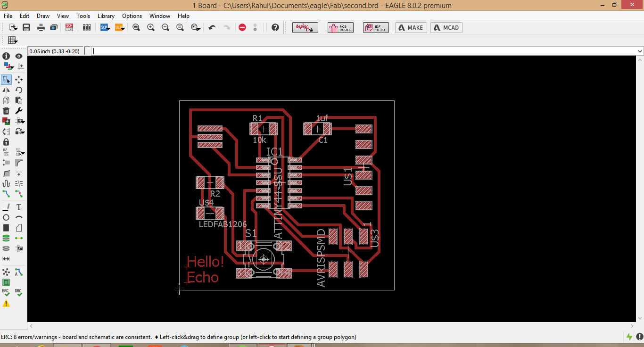
Task: Click the MCAD button
Action: [x=446, y=28]
